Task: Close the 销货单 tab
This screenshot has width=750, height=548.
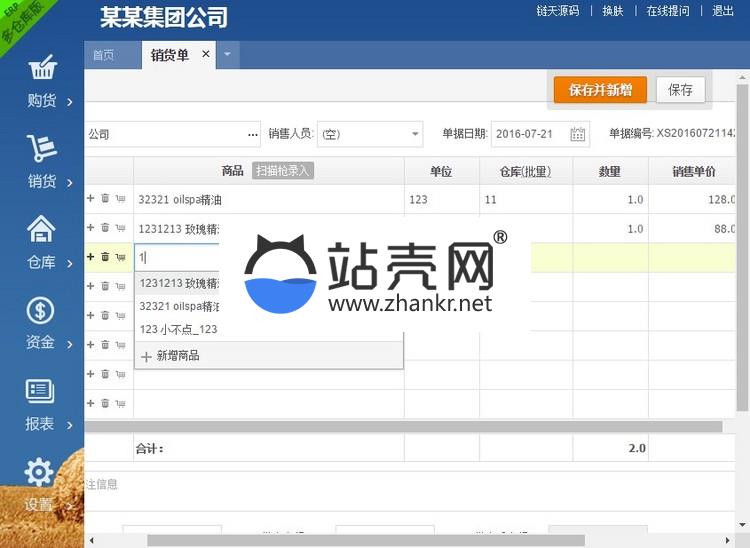Action: [206, 54]
